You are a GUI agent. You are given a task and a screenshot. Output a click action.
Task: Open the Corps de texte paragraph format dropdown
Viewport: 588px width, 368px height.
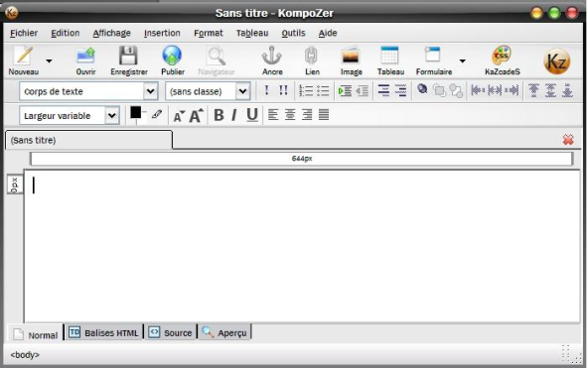(88, 91)
